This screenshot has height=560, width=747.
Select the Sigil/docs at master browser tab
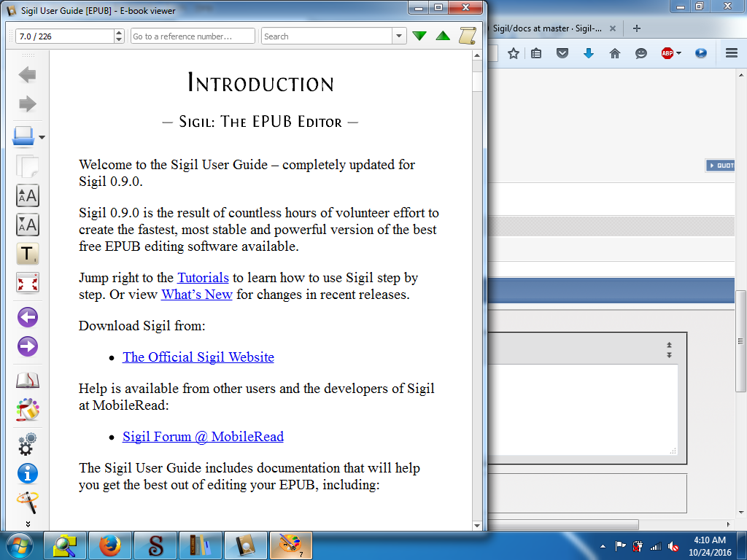coord(547,28)
